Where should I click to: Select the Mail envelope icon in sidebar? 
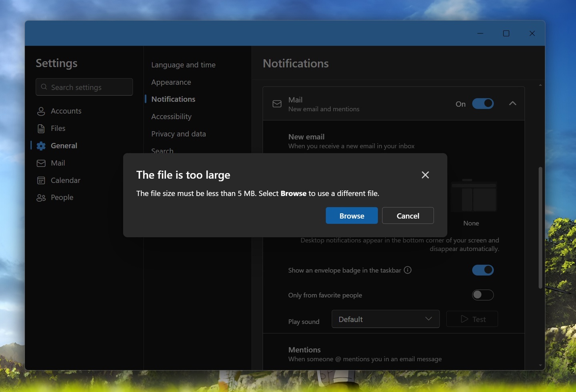[x=41, y=163]
